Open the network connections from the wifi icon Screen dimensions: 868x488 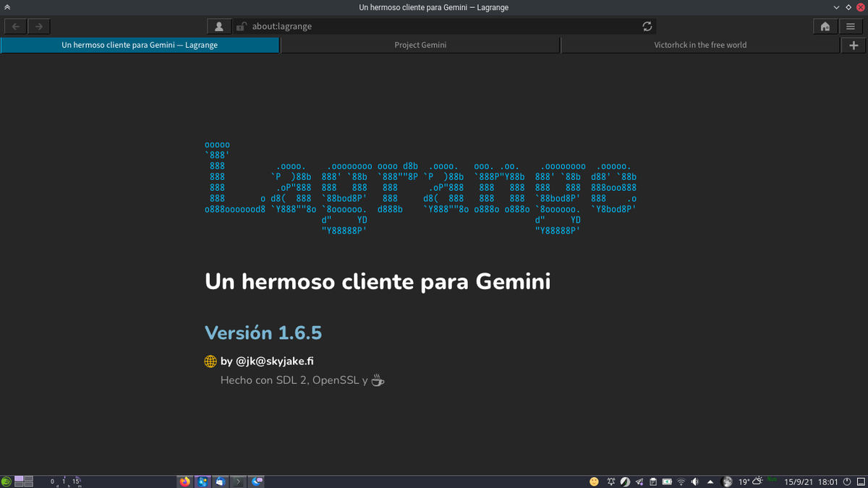coord(681,481)
